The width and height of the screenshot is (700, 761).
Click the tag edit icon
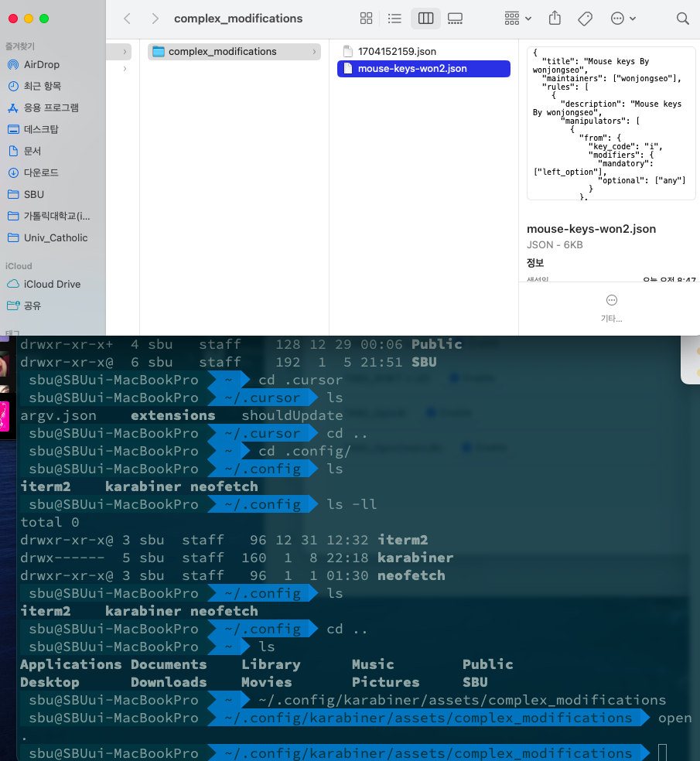[x=585, y=19]
